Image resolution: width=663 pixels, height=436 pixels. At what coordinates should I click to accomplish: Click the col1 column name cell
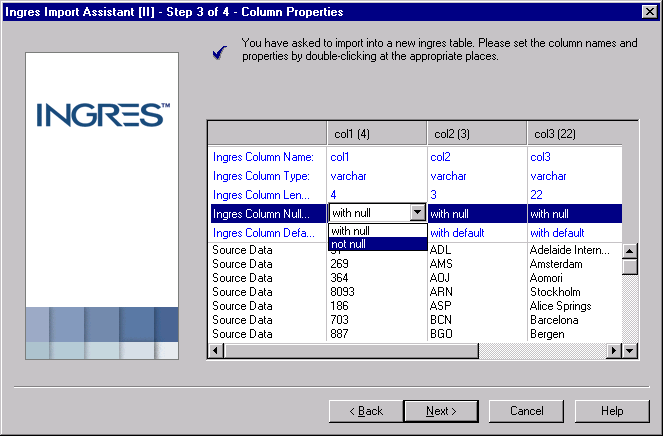click(x=377, y=157)
